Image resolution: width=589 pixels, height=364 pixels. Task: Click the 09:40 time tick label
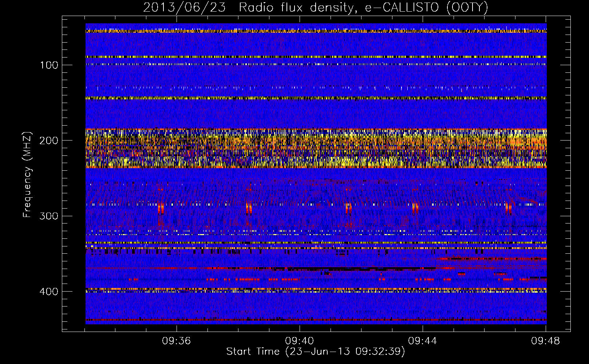coord(300,341)
